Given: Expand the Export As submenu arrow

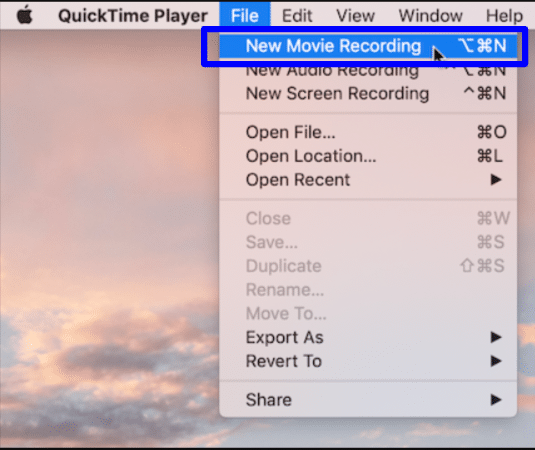Looking at the screenshot, I should [x=495, y=337].
